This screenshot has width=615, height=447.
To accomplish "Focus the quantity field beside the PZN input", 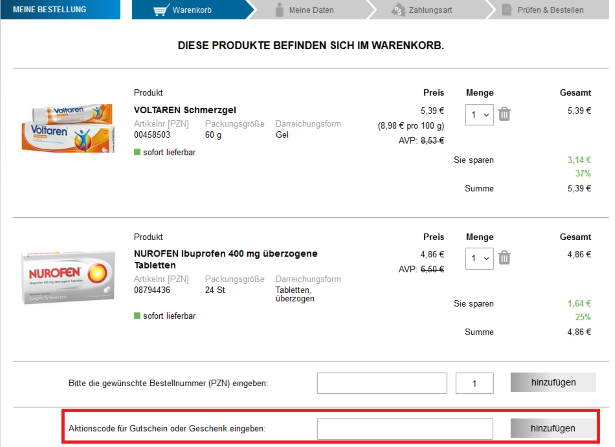I will pos(475,383).
